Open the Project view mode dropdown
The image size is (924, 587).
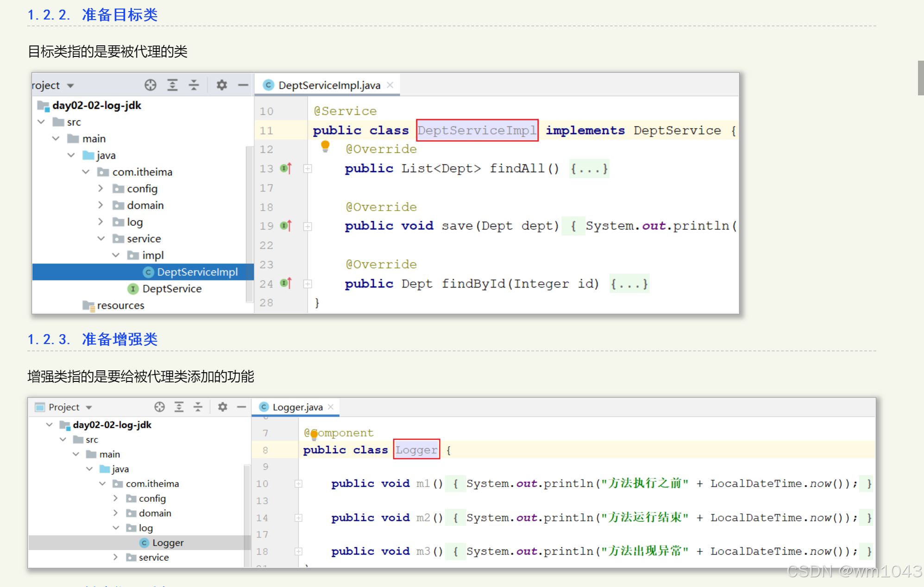pyautogui.click(x=70, y=85)
